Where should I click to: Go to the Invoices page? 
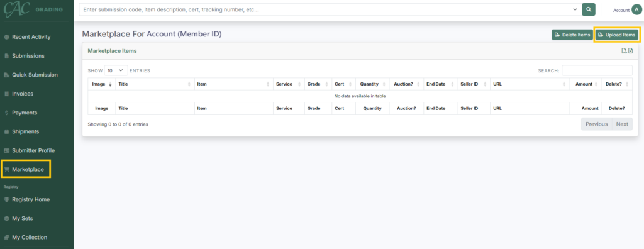[23, 94]
